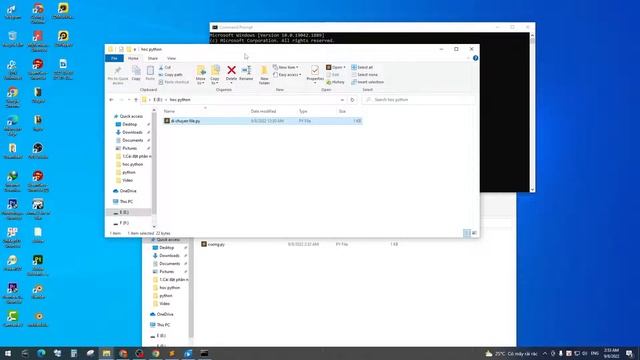
Task: Open Video folder in front Explorer sidebar
Action: click(124, 180)
